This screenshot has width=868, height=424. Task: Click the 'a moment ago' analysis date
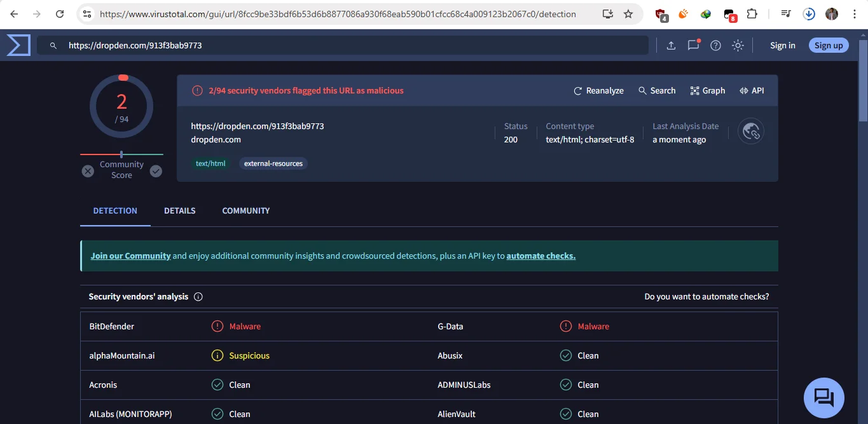pos(679,140)
